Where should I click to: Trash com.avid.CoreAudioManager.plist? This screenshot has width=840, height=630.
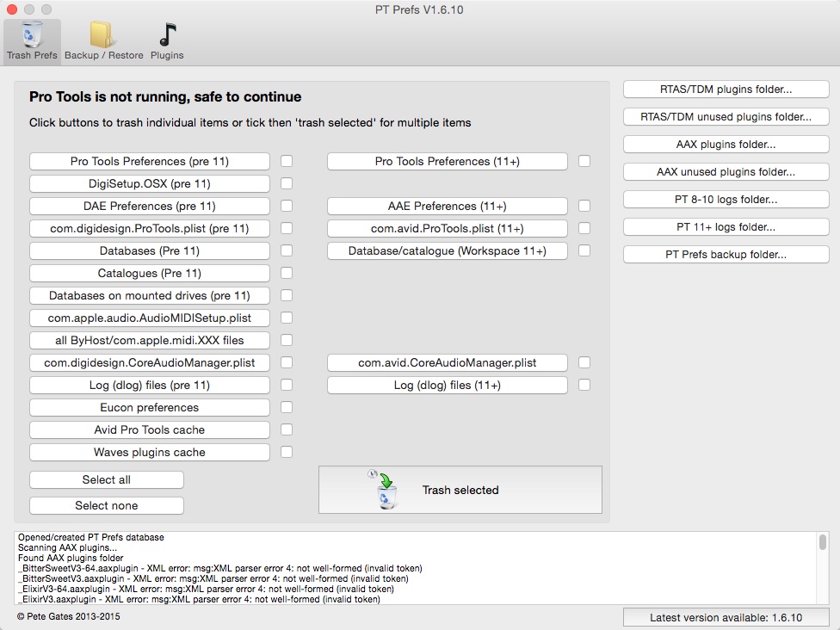(x=448, y=362)
